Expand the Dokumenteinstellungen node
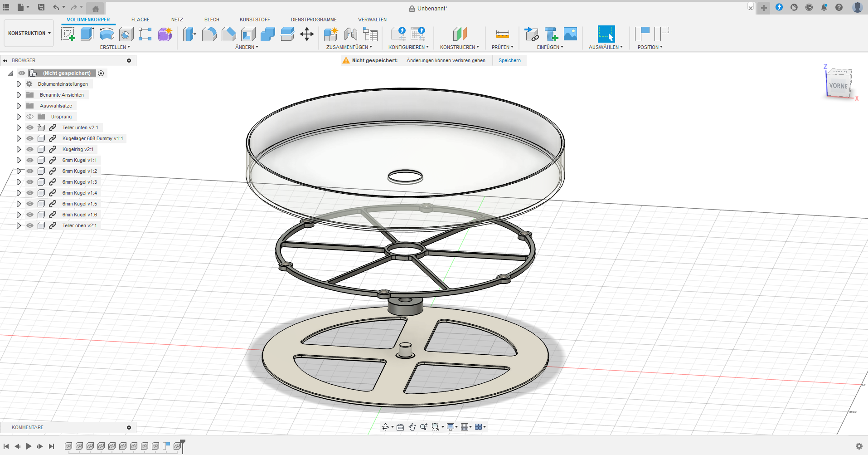The width and height of the screenshot is (868, 455). click(x=19, y=84)
